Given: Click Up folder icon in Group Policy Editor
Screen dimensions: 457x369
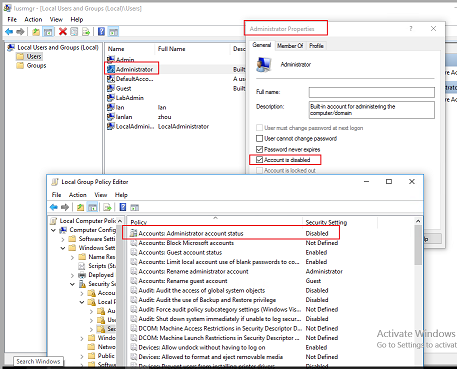Looking at the screenshot, I should pyautogui.click(x=80, y=207).
